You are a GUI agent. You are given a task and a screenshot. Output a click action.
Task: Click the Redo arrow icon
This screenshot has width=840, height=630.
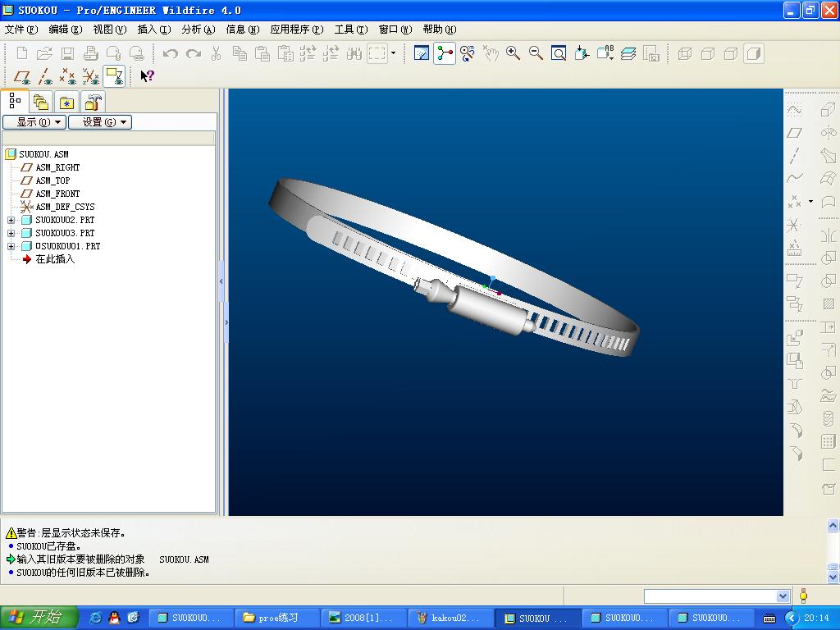pyautogui.click(x=194, y=53)
